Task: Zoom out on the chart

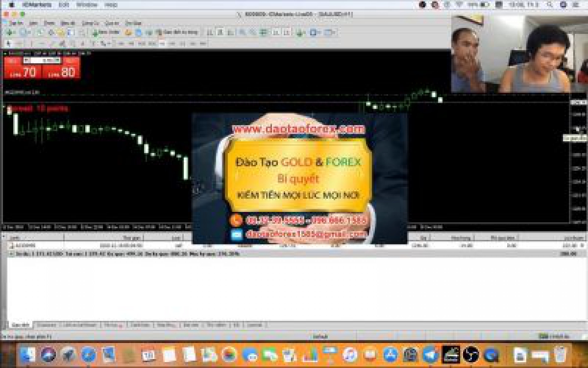Action: (253, 32)
